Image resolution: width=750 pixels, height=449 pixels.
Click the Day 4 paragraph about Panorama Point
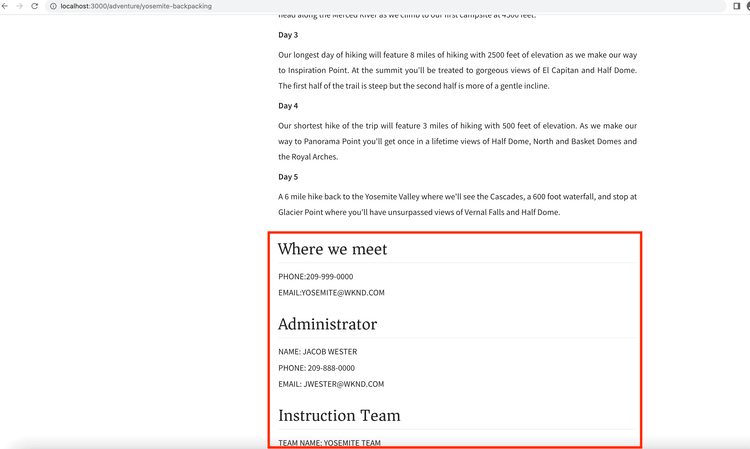tap(457, 141)
